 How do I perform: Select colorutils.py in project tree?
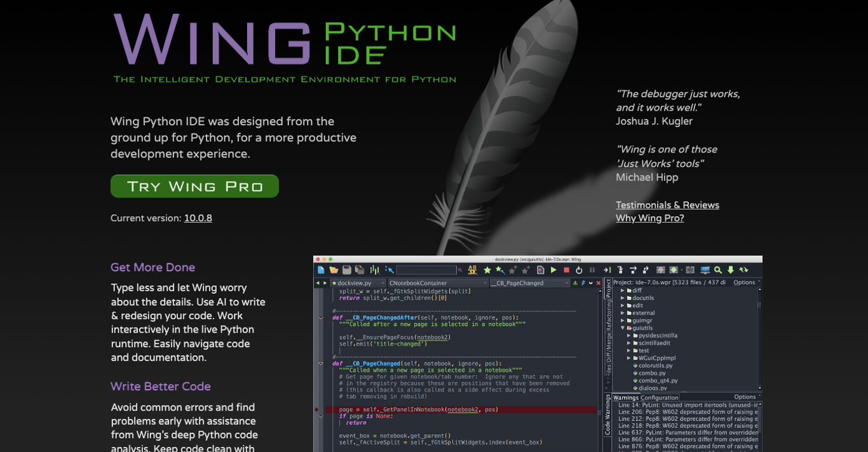pos(652,366)
